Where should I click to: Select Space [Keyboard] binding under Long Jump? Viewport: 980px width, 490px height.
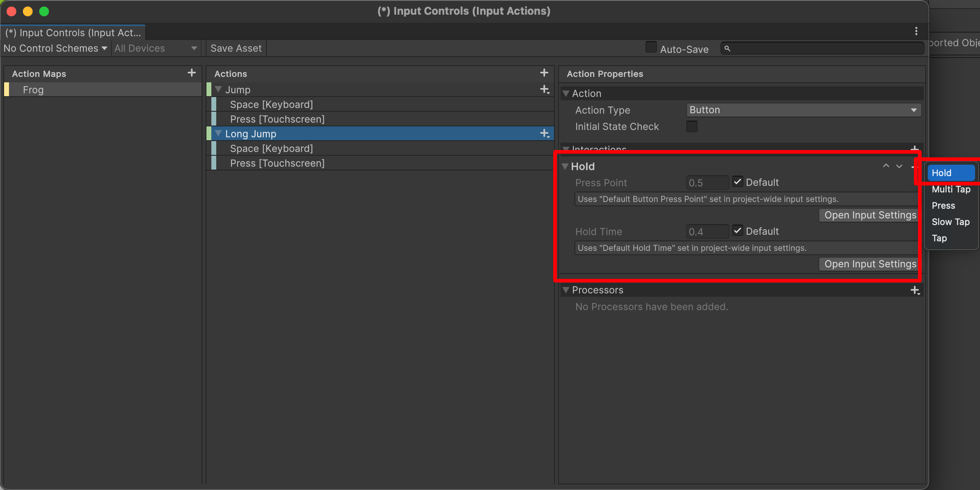382,148
